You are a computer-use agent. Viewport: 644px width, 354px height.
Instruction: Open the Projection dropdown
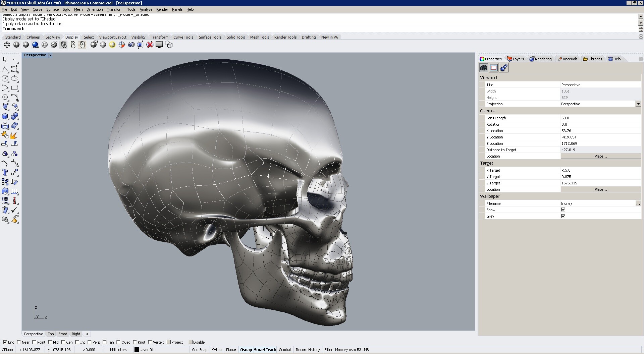click(x=639, y=104)
